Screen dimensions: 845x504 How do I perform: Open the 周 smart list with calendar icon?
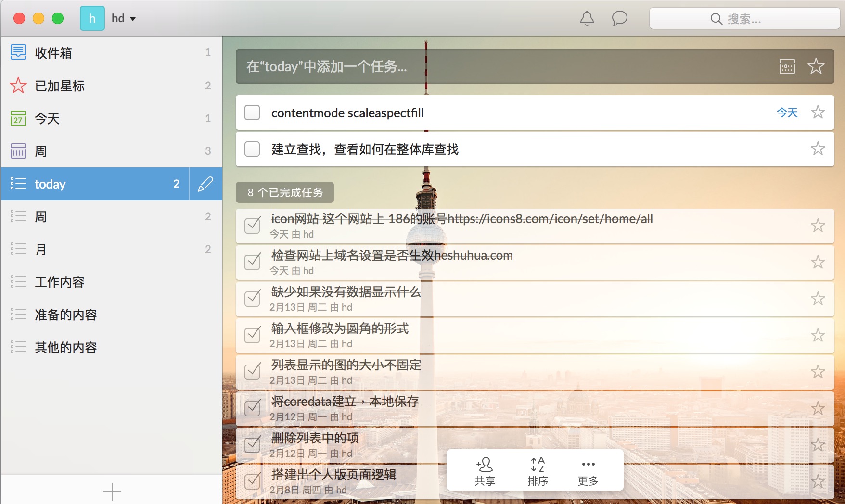coord(112,151)
